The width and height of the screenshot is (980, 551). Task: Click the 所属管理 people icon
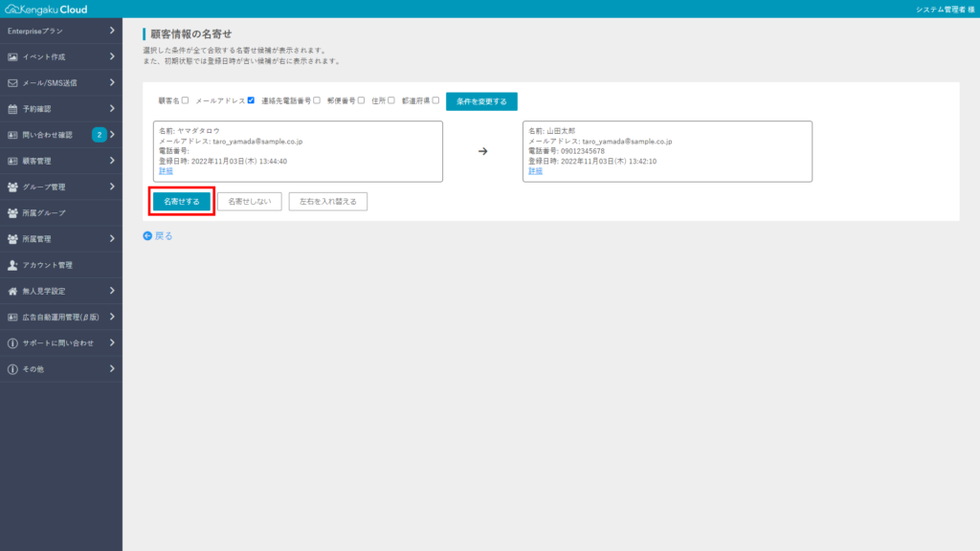point(12,239)
